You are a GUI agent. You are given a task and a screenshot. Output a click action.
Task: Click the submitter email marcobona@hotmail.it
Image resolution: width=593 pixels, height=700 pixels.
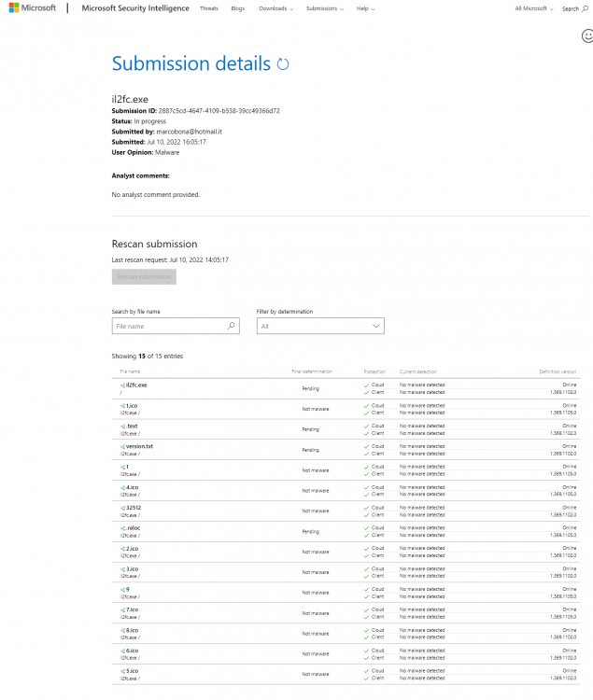point(189,132)
